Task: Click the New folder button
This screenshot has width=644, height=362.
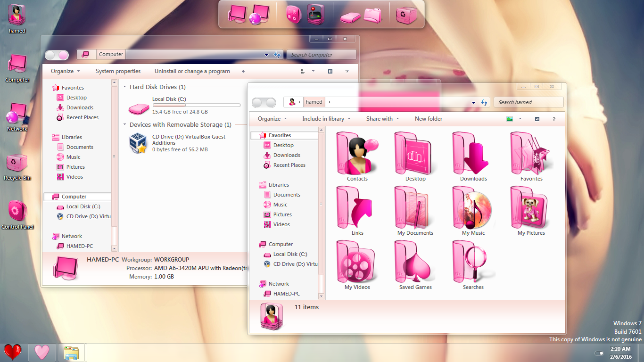Action: coord(428,119)
